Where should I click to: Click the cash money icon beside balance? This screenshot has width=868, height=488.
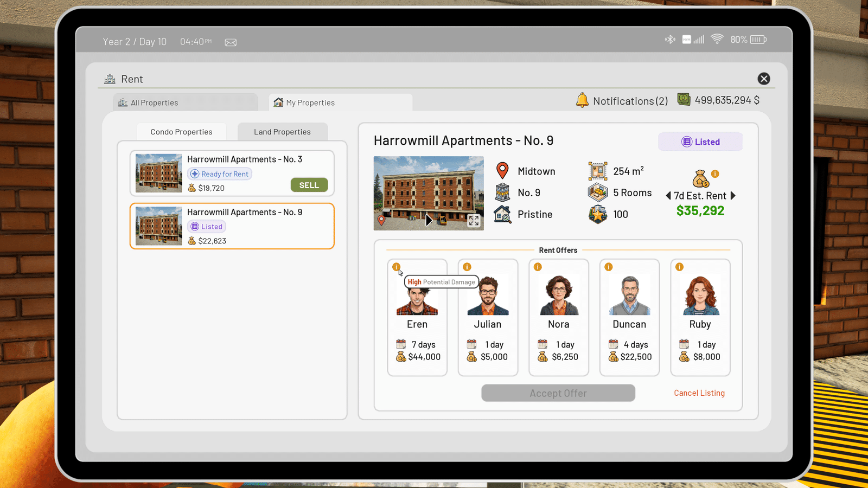click(x=684, y=100)
